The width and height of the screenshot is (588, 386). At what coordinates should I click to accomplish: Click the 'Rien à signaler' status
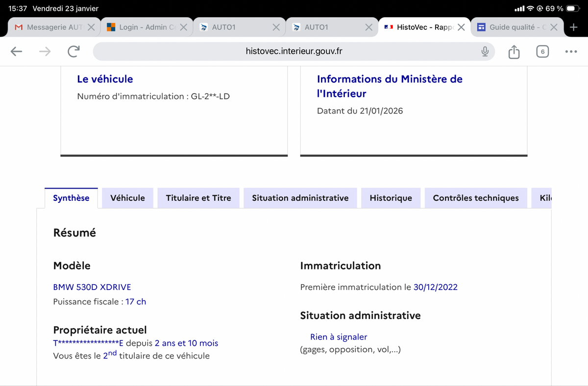[x=339, y=337]
